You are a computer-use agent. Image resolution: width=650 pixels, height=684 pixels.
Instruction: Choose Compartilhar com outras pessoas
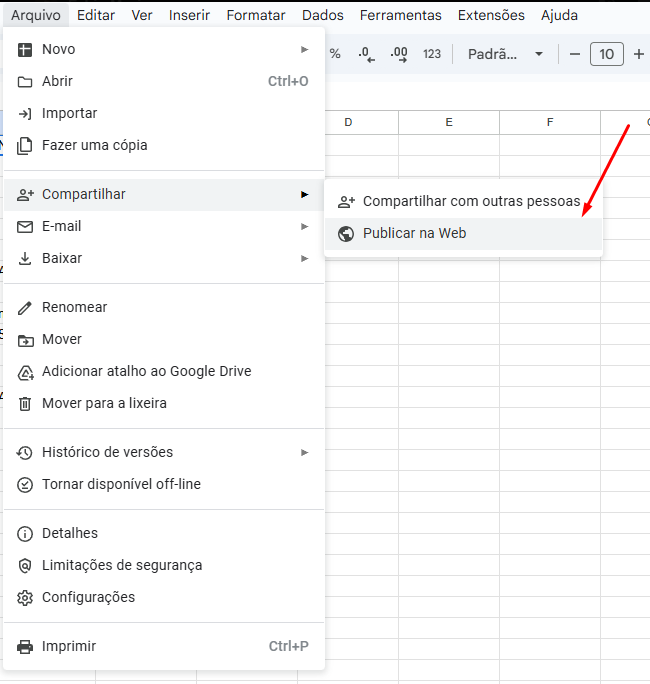463,202
